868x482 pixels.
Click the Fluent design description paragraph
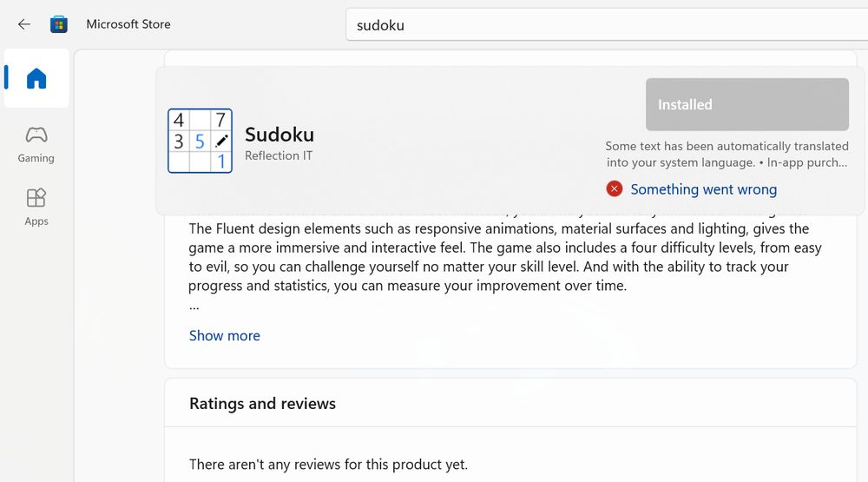tap(503, 257)
